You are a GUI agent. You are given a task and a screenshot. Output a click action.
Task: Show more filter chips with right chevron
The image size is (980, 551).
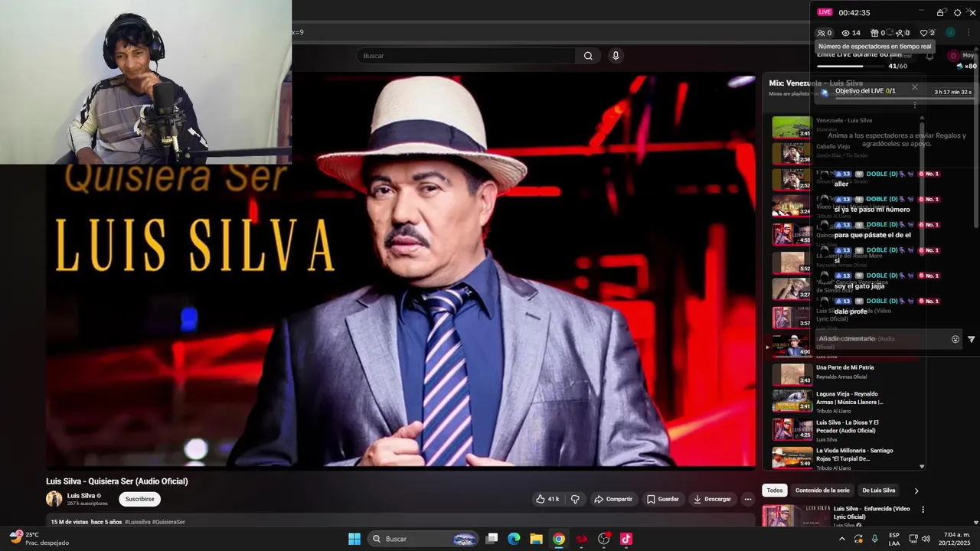(916, 491)
